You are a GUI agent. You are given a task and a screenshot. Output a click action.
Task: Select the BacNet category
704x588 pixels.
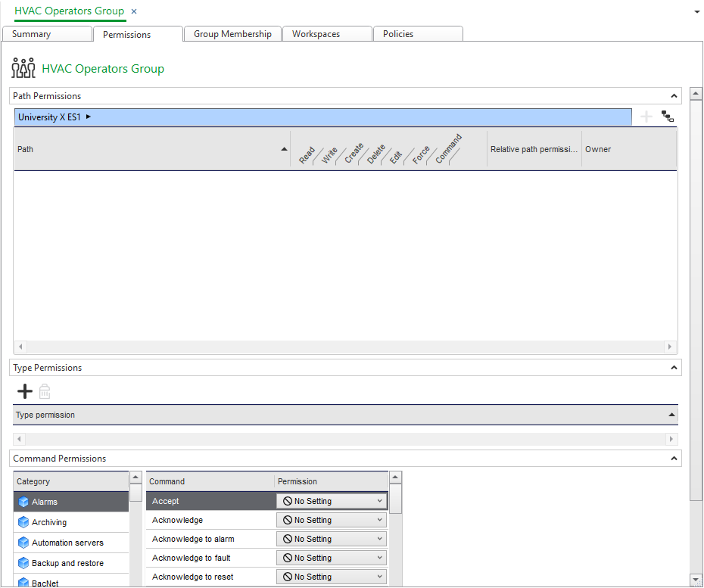coord(71,581)
